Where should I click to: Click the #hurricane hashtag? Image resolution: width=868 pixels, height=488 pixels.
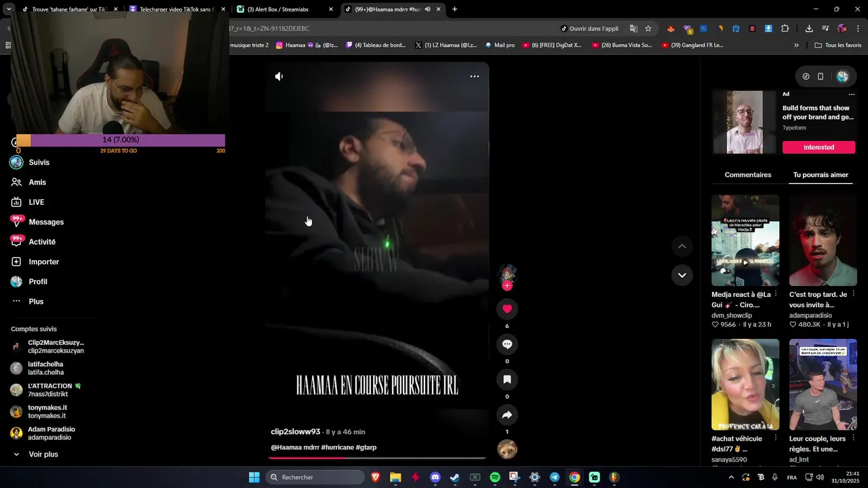tap(337, 447)
